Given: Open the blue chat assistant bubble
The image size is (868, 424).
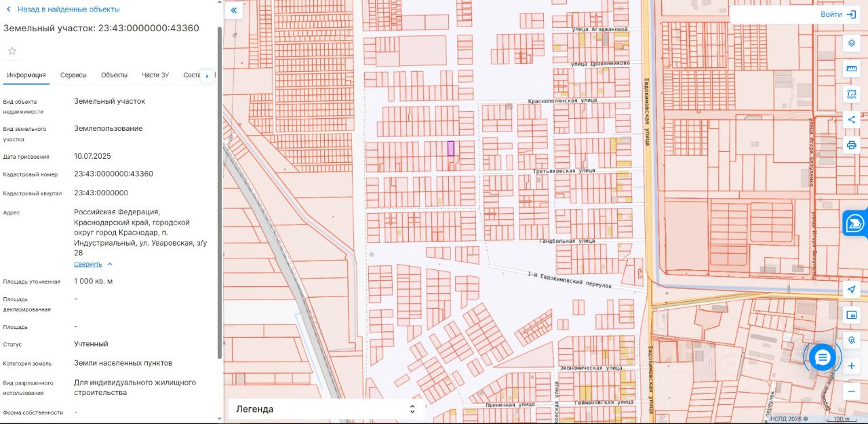Looking at the screenshot, I should point(823,357).
